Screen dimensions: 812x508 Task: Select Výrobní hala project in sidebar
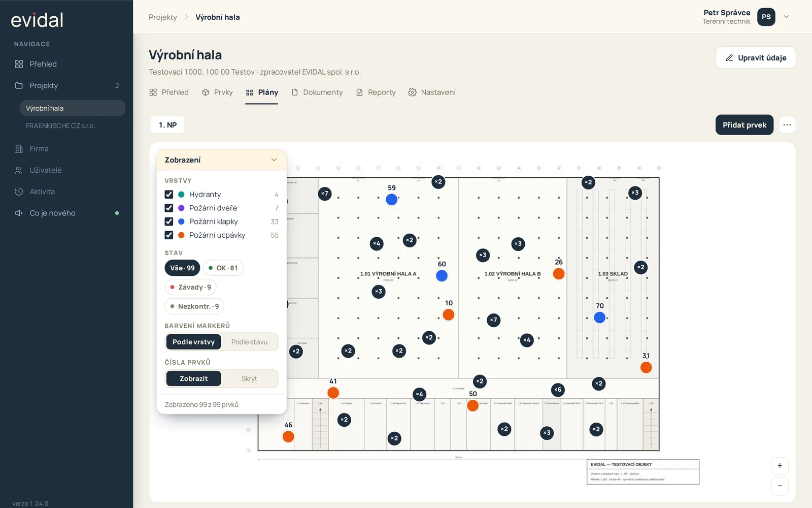[x=73, y=108]
